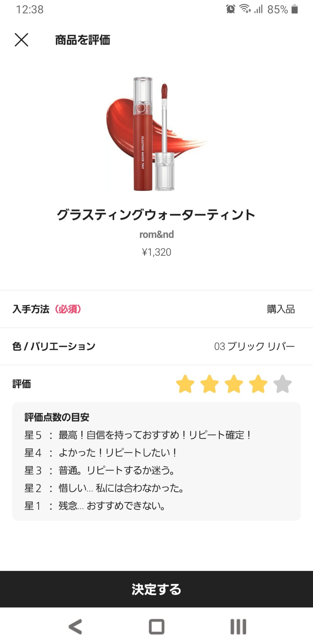Open 入手方法 selector showing 購入品
Image resolution: width=313 pixels, height=644 pixels.
click(281, 309)
